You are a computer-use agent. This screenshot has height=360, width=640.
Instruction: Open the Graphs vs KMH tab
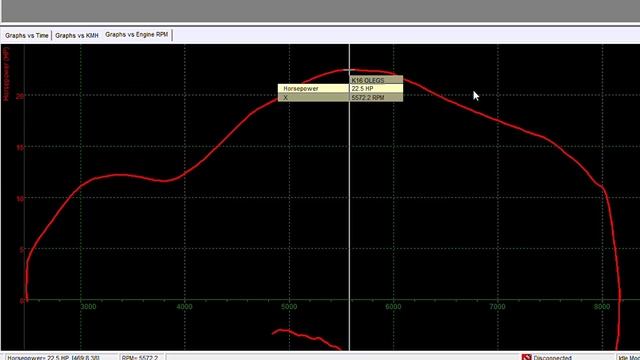pyautogui.click(x=77, y=36)
